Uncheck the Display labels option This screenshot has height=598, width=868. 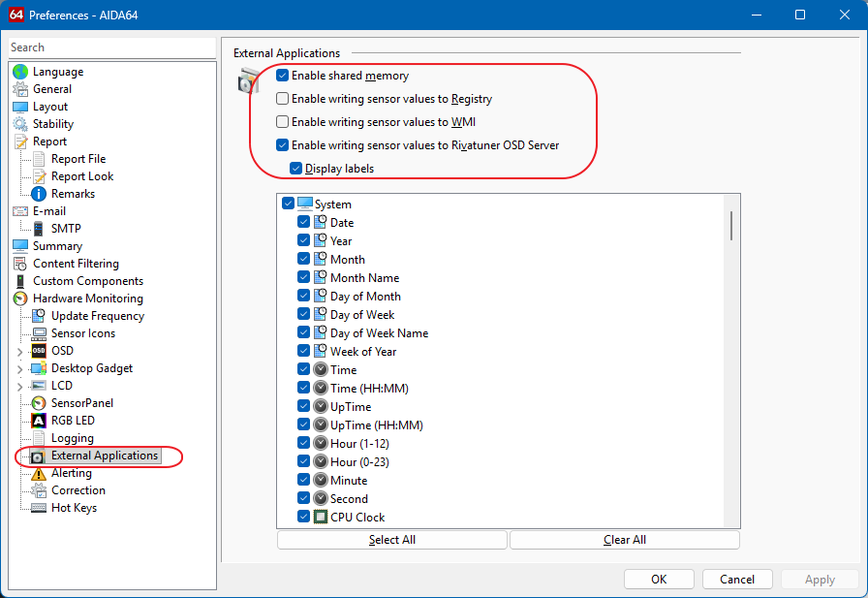[295, 169]
